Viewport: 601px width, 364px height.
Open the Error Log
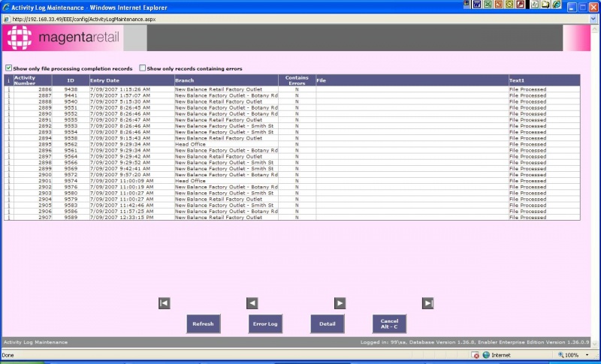[265, 323]
